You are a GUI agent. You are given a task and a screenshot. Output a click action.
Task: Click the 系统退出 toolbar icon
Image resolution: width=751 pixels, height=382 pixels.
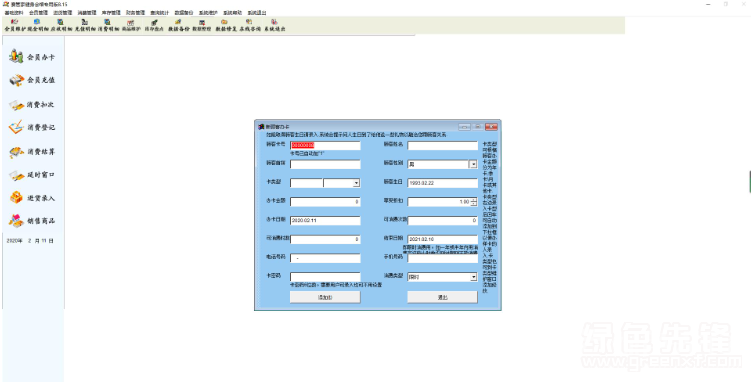274,25
